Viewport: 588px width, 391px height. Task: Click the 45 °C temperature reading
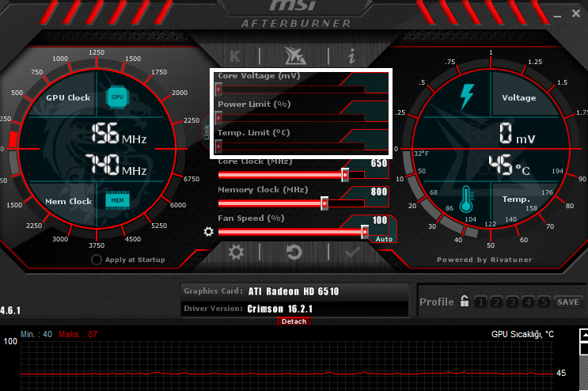[x=509, y=165]
